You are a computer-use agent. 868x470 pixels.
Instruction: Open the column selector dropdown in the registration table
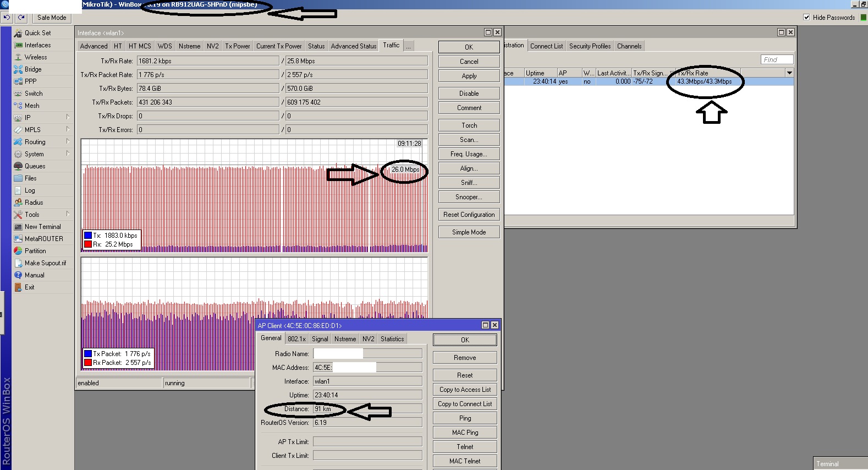789,73
